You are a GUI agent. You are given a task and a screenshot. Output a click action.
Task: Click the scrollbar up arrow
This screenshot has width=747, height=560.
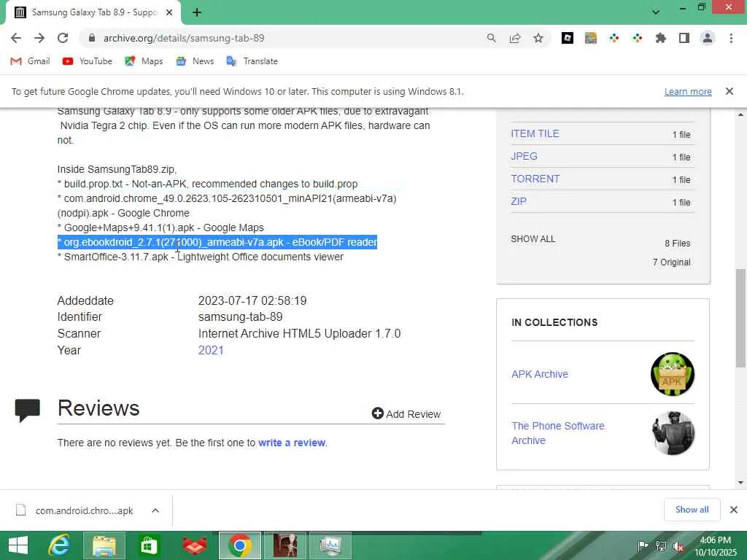tap(740, 114)
